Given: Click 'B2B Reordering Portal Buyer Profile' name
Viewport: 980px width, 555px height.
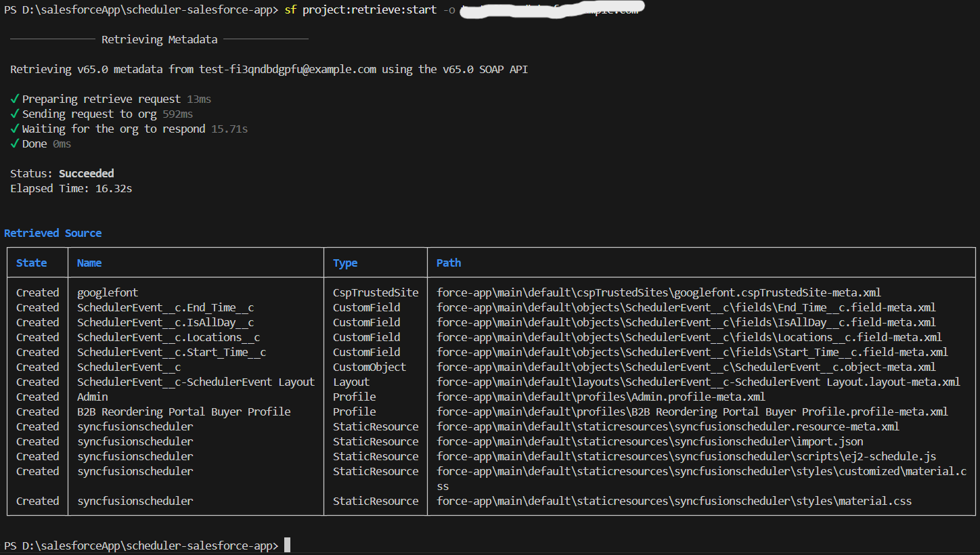Looking at the screenshot, I should (x=184, y=412).
